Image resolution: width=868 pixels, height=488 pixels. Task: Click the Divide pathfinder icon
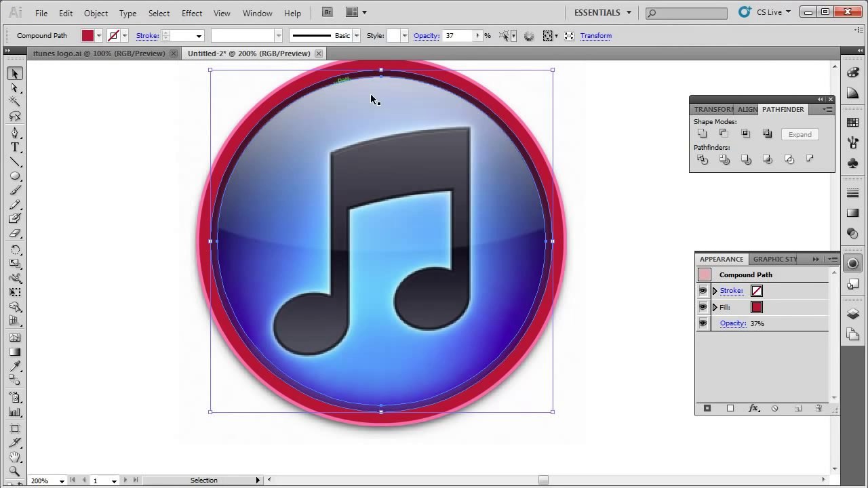(703, 159)
